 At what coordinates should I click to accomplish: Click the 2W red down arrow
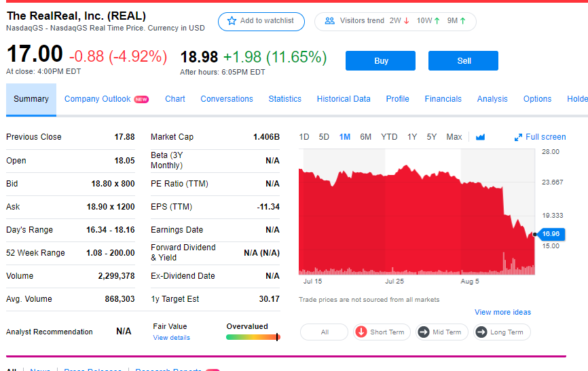point(407,21)
